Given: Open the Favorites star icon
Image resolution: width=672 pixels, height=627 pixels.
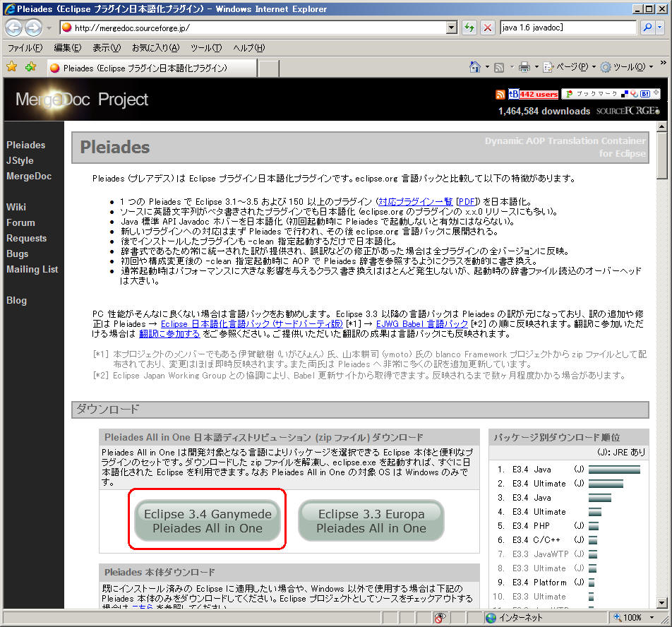Looking at the screenshot, I should [12, 67].
